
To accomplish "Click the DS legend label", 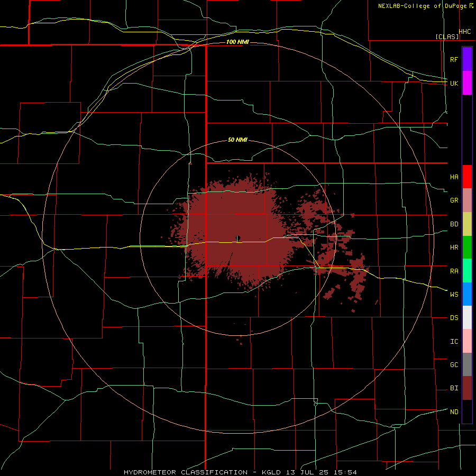I will click(x=454, y=318).
